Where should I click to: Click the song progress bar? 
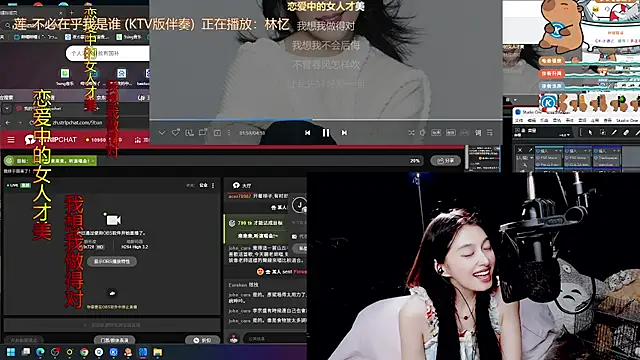click(326, 120)
